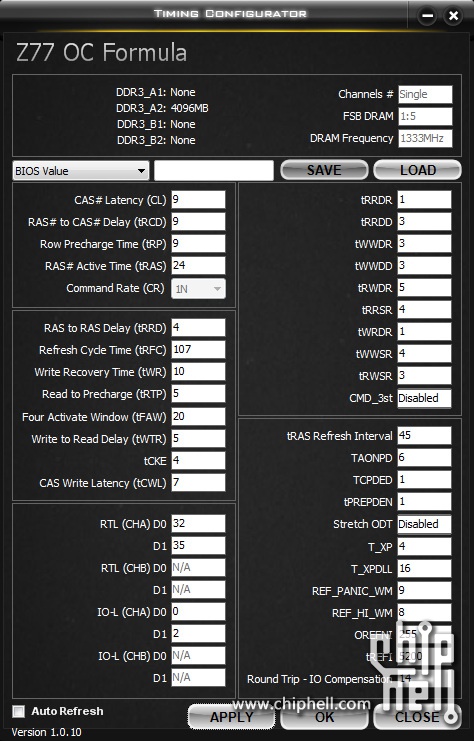
Task: Click the OK button
Action: pyautogui.click(x=324, y=717)
